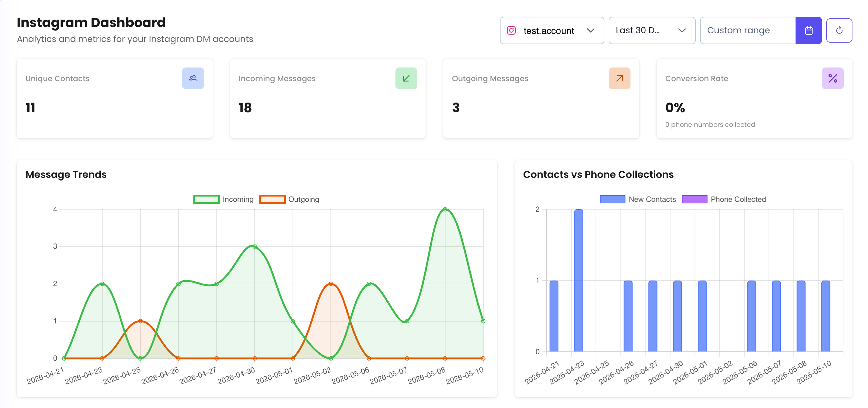Viewport: 868px width, 408px height.
Task: Click the Conversion Rate card label
Action: click(x=696, y=78)
